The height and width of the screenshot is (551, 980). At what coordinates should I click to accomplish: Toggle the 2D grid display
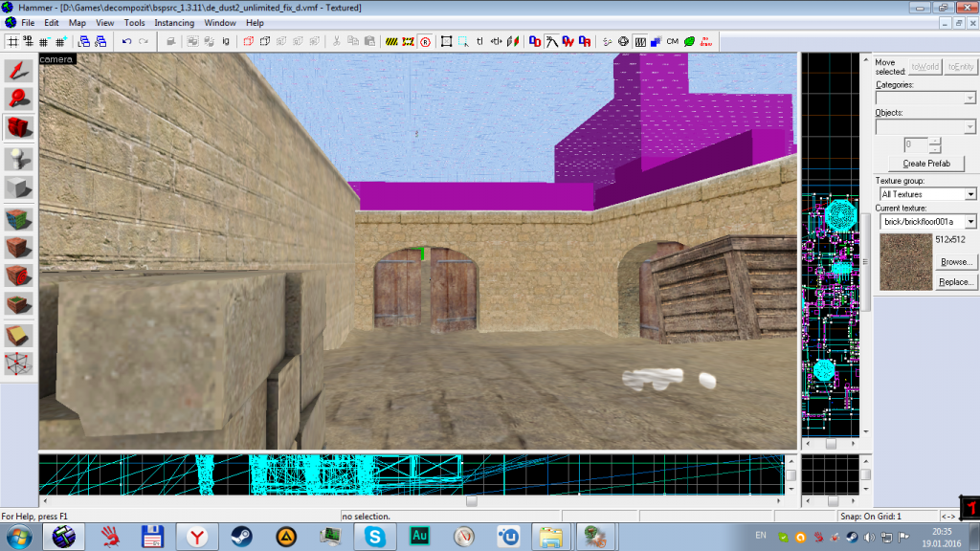coord(13,41)
